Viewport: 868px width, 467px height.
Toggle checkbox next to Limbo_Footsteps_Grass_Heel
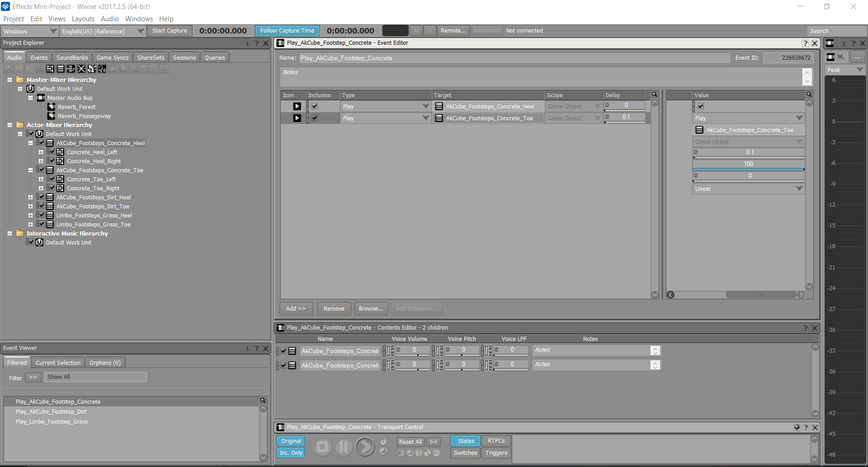point(42,215)
